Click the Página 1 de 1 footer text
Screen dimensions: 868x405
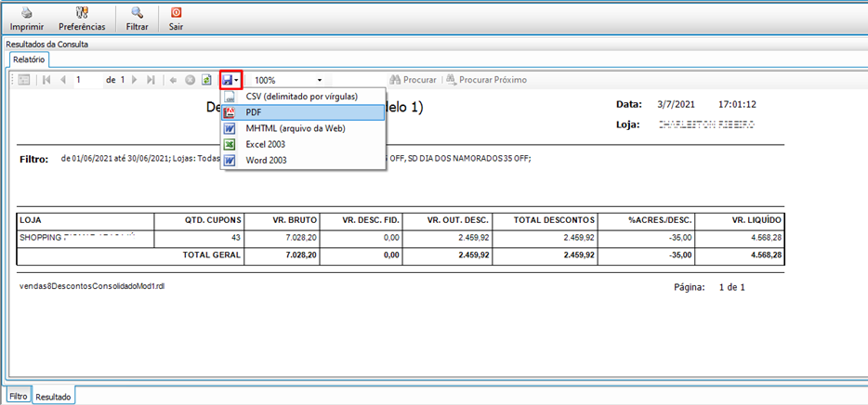(709, 288)
